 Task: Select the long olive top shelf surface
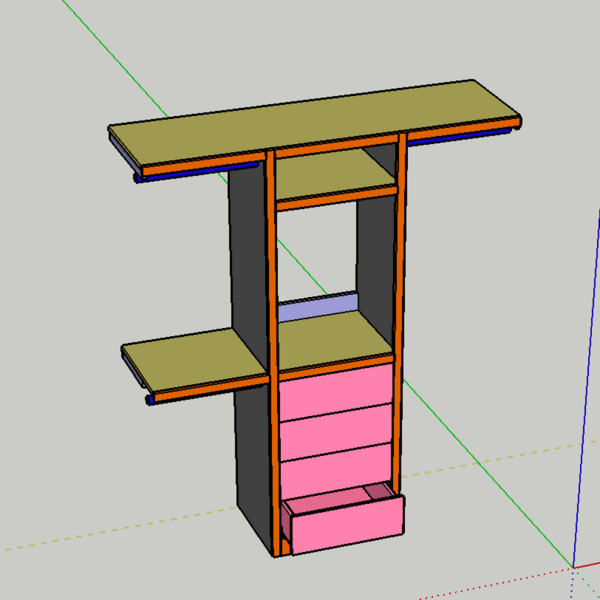(x=310, y=122)
